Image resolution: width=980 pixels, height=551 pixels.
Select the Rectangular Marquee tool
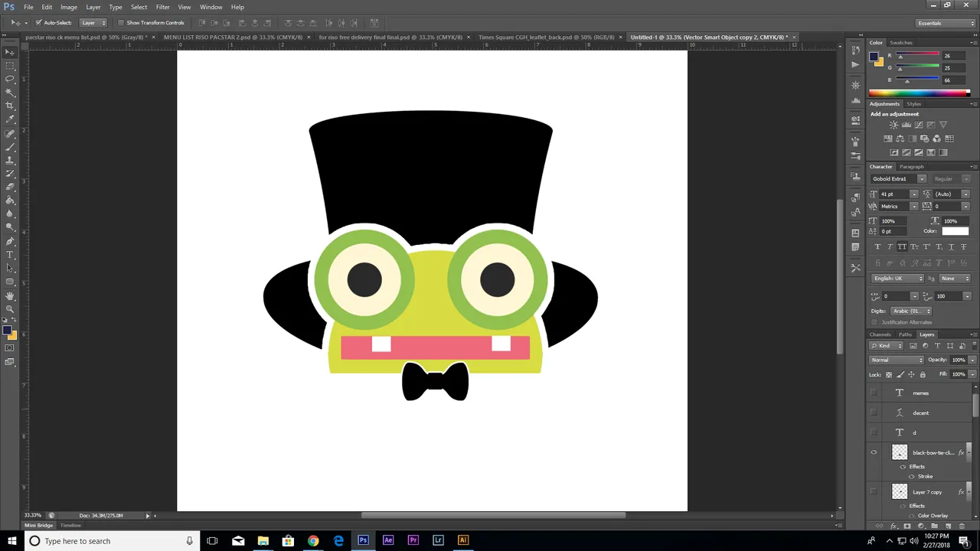point(10,66)
